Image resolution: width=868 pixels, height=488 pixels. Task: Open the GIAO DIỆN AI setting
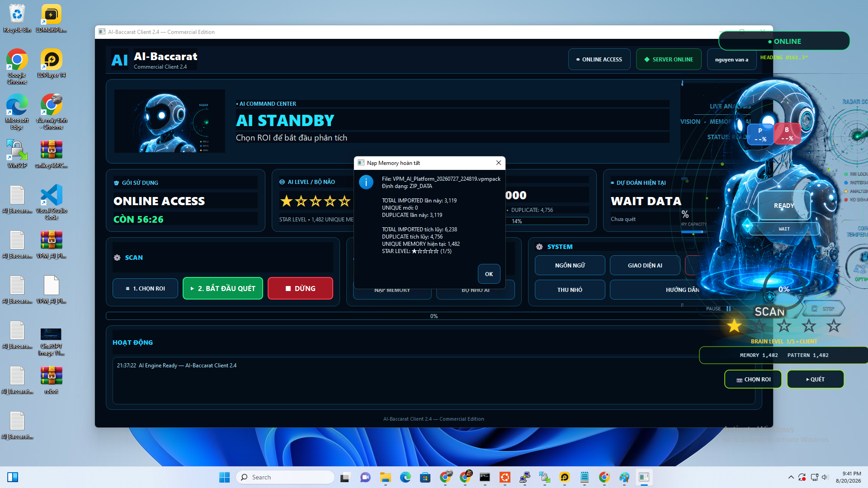(645, 265)
